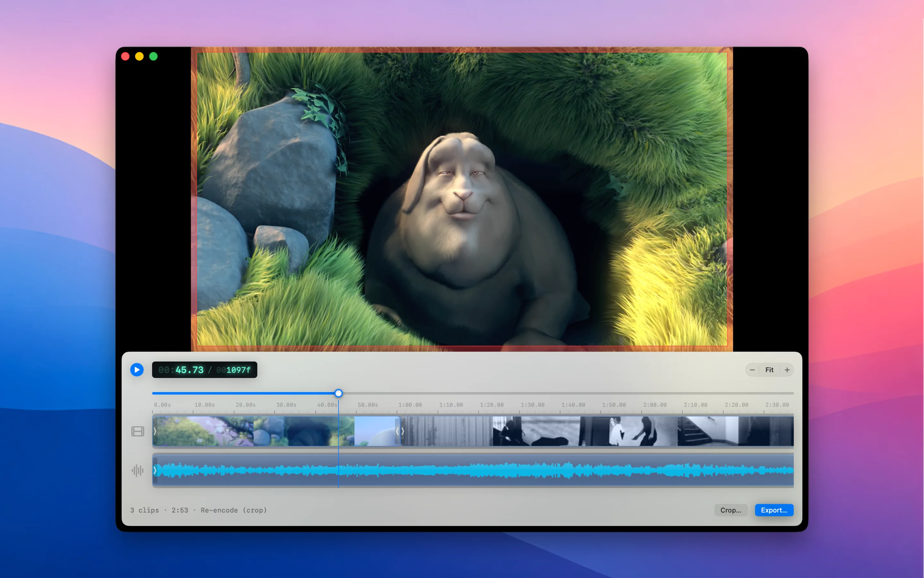Image resolution: width=924 pixels, height=578 pixels.
Task: Minimize the window with the yellow button
Action: [139, 57]
